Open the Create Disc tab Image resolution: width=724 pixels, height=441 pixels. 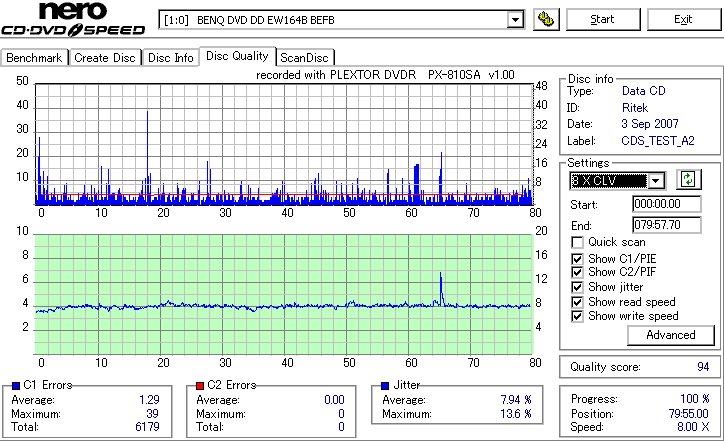[x=105, y=58]
